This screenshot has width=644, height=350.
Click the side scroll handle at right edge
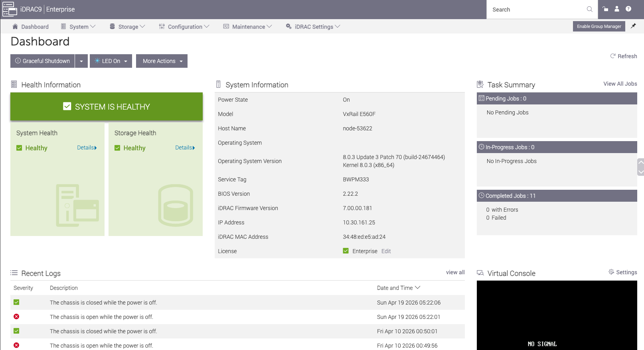641,167
